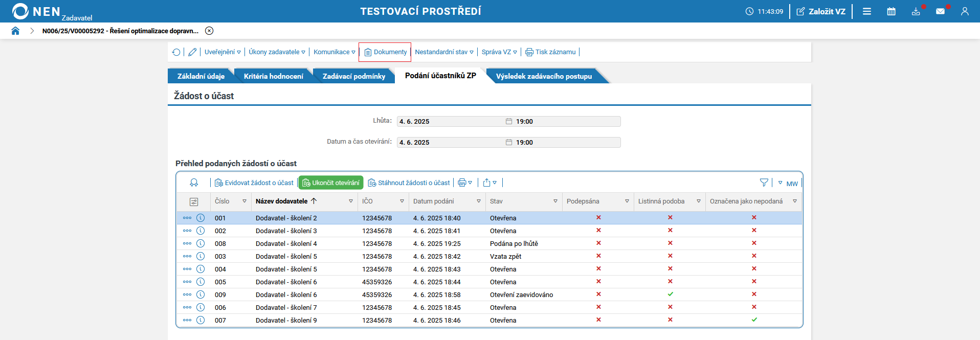Click the refresh icon in toolbar
The width and height of the screenshot is (980, 340).
pyautogui.click(x=176, y=52)
